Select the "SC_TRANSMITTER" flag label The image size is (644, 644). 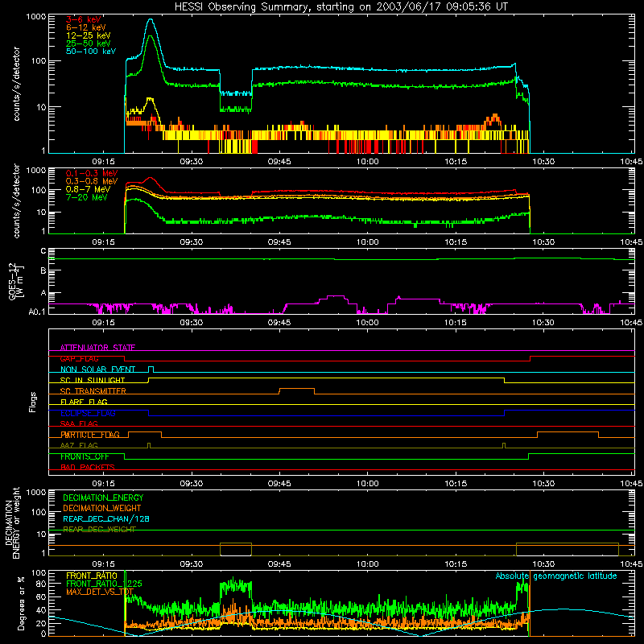coord(93,391)
